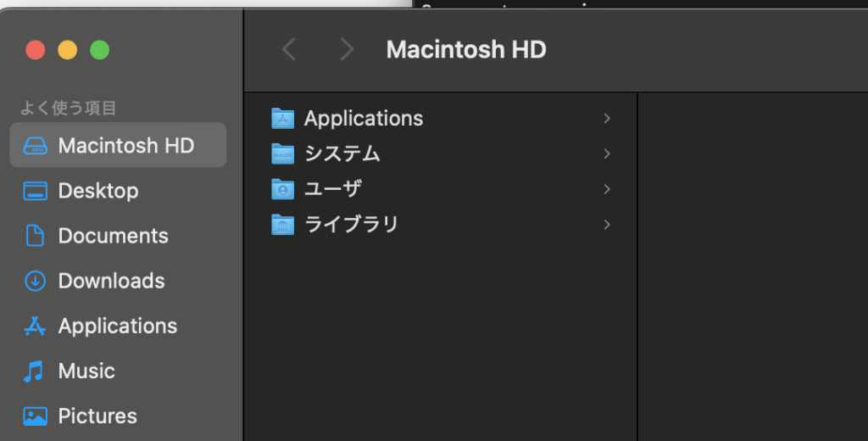Open Documents from sidebar favorites

click(x=118, y=236)
